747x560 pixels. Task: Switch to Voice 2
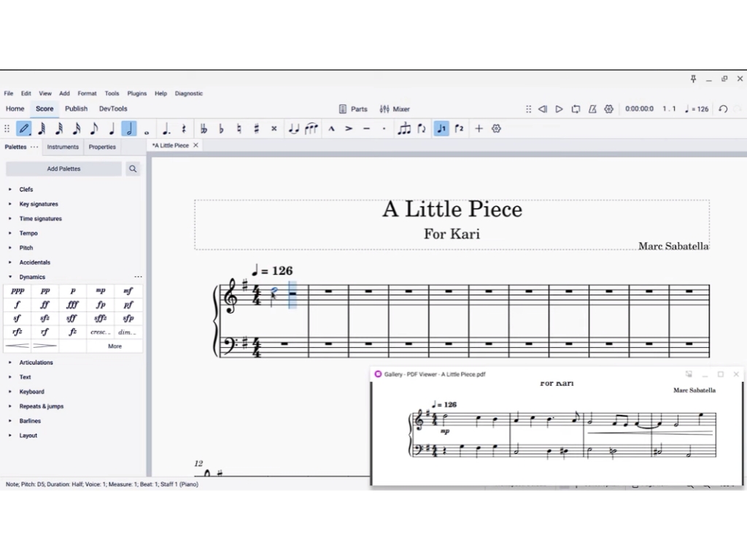pos(460,128)
